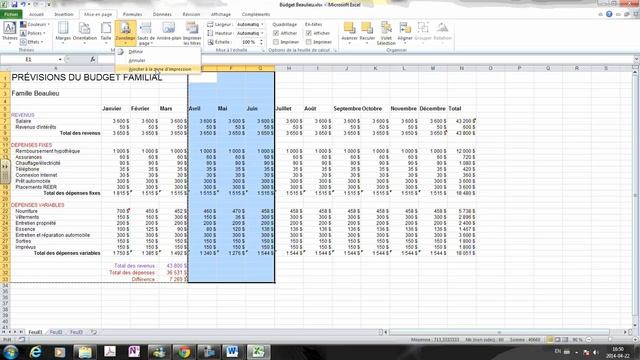Viewport: 640px width, 360px height.
Task: Toggle Quadrillage Afficher checkbox
Action: (x=276, y=33)
